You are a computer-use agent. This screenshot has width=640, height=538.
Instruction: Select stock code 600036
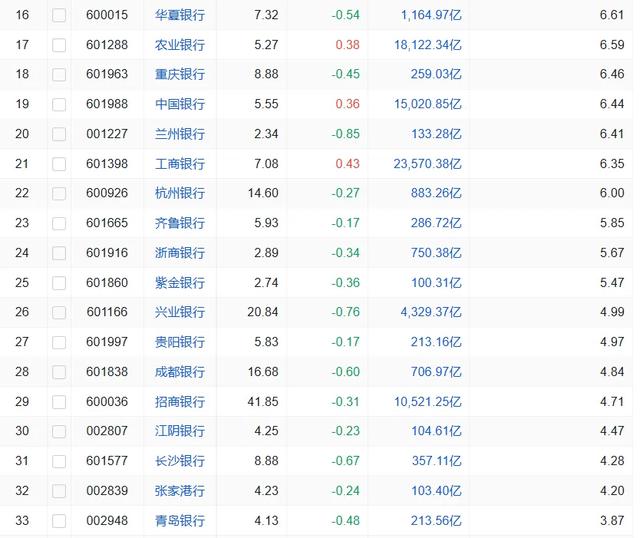click(107, 402)
